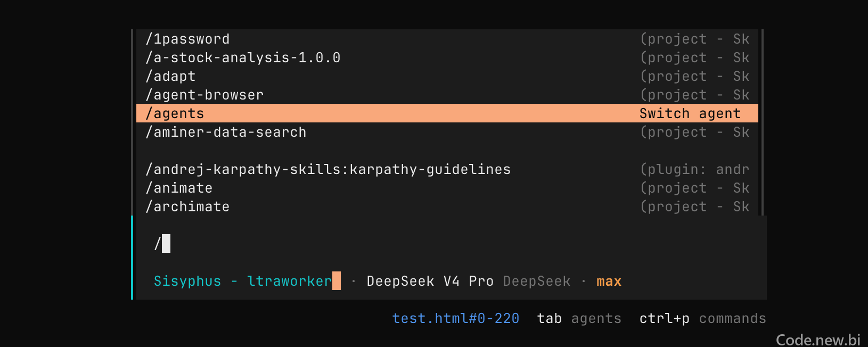The height and width of the screenshot is (347, 868).
Task: Click the grey 'DeepSeek' provider label
Action: tap(537, 281)
